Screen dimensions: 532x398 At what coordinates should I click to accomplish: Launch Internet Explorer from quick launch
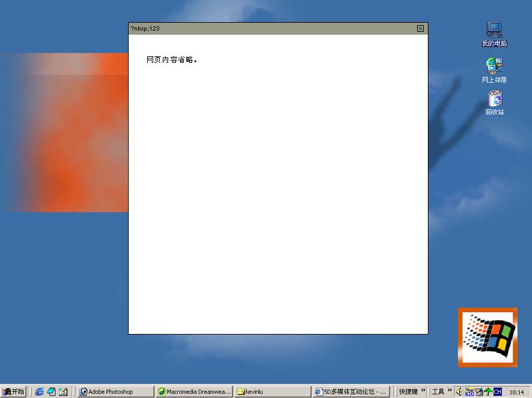[39, 391]
